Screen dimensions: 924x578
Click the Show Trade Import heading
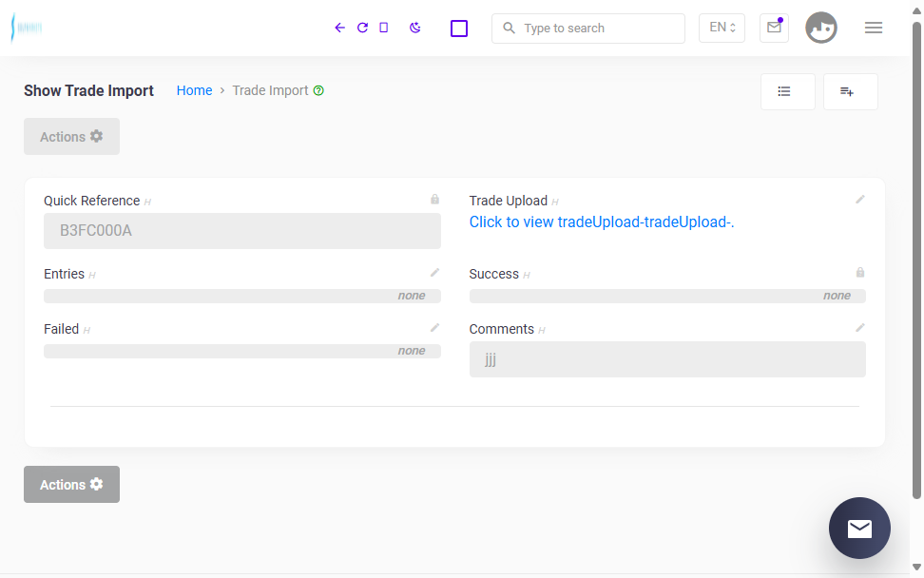tap(88, 90)
